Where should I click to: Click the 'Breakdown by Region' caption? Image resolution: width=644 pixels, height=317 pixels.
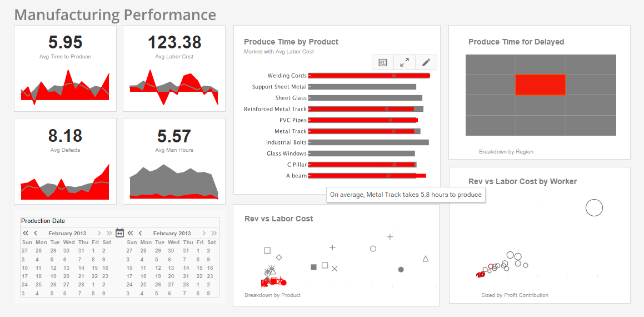[x=506, y=152]
